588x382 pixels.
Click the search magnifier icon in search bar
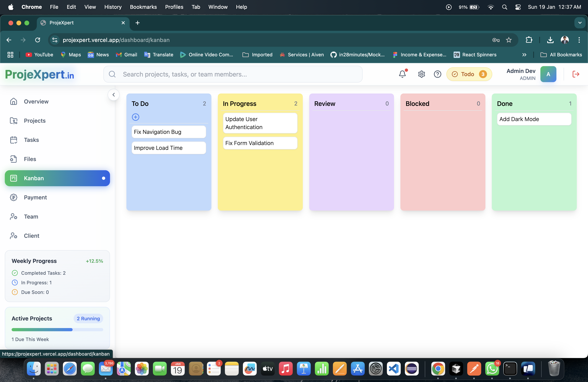112,74
